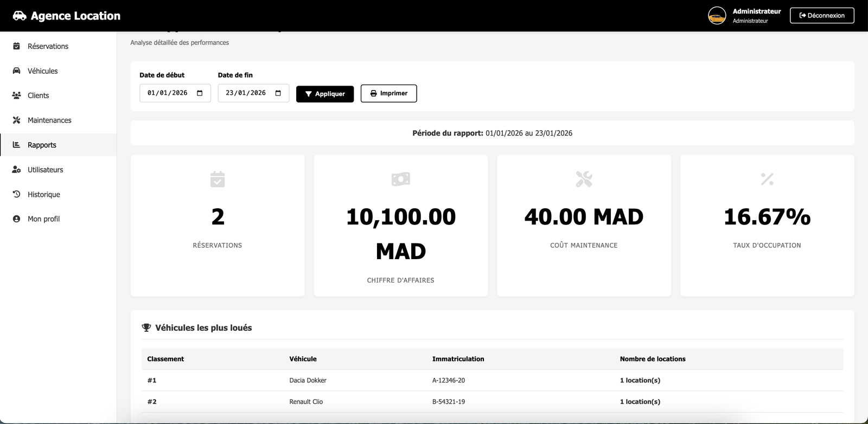Click the COÛT MAINTENANCE label
The image size is (868, 424).
pyautogui.click(x=584, y=246)
